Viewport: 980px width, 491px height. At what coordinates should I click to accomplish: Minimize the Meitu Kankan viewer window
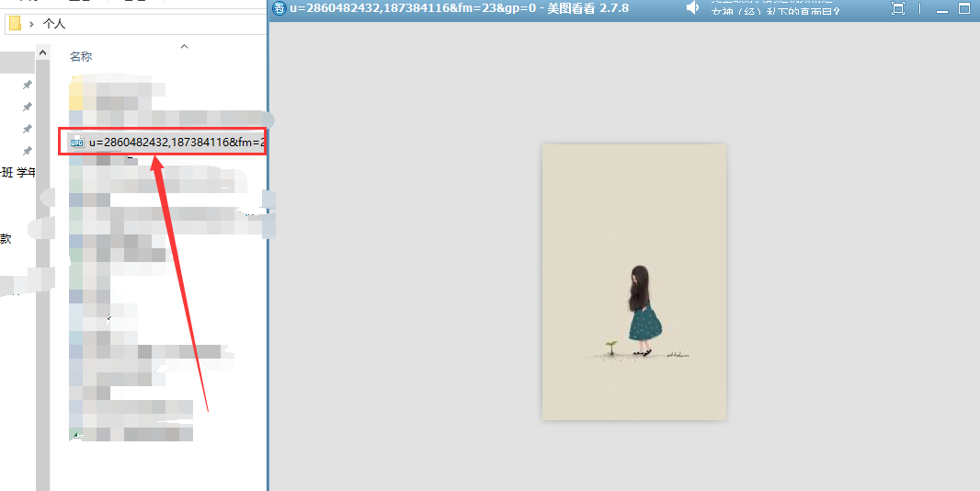click(941, 9)
